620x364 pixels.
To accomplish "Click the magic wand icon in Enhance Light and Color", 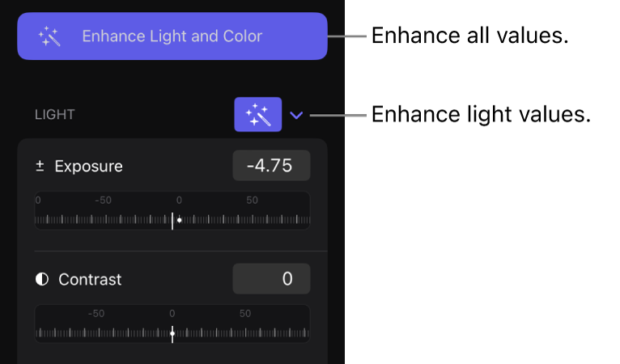I will pyautogui.click(x=49, y=36).
